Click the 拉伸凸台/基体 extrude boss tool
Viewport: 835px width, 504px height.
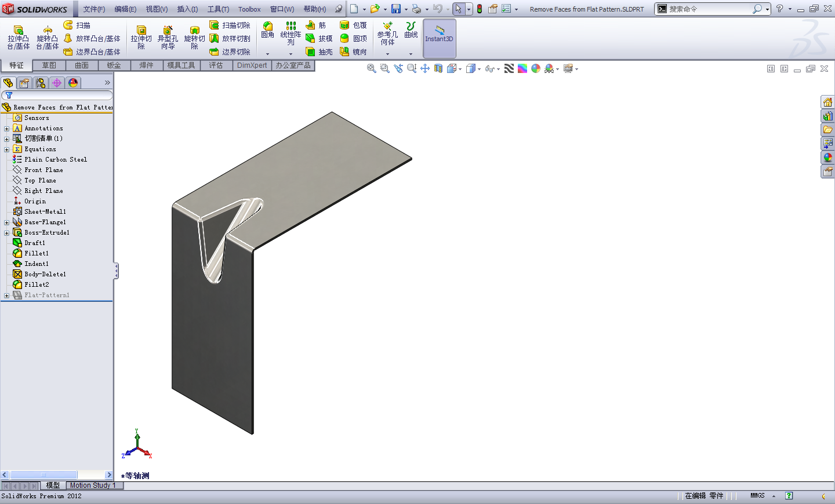click(18, 38)
